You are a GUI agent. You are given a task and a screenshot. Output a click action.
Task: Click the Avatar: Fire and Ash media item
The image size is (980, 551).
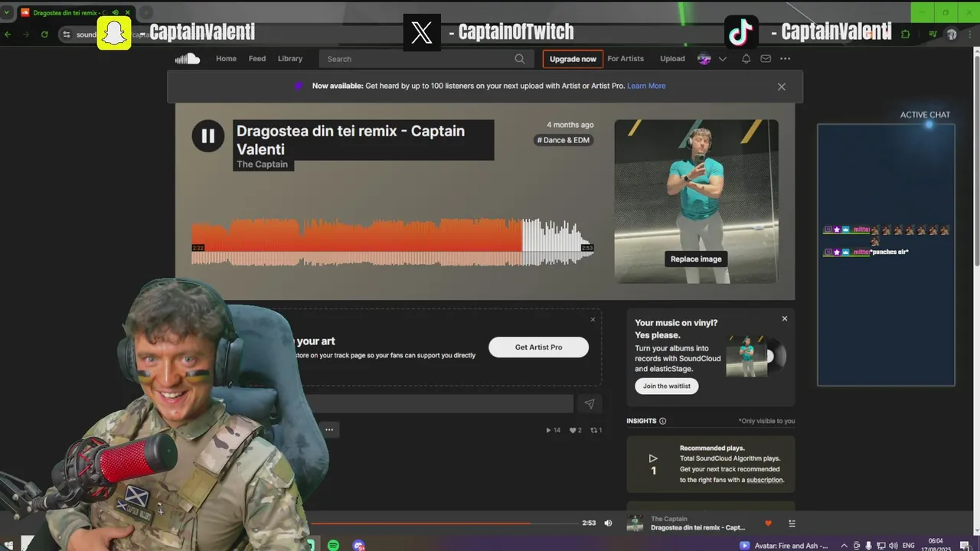[x=783, y=546]
